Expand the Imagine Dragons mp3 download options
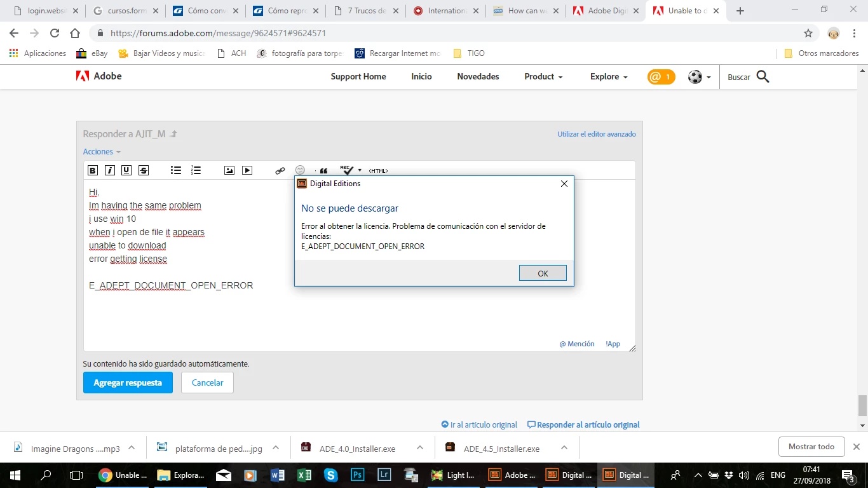This screenshot has width=868, height=488. point(132,448)
